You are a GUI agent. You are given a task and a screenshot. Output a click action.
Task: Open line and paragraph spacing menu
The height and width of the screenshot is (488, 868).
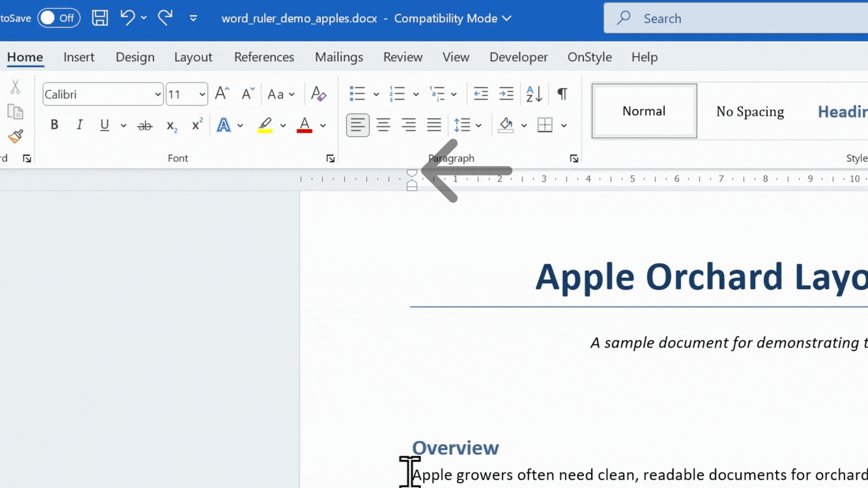(x=467, y=125)
